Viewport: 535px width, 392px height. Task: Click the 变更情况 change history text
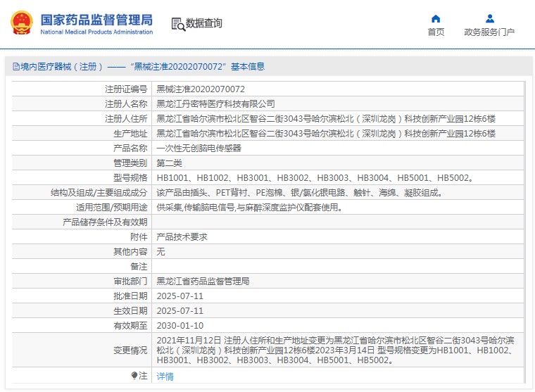tap(335, 350)
